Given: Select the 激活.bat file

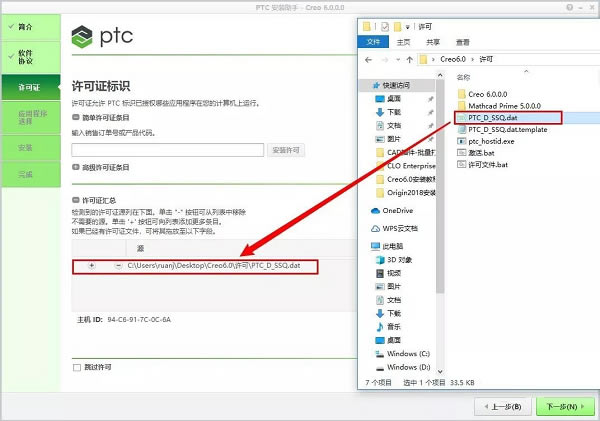Looking at the screenshot, I should (x=476, y=153).
